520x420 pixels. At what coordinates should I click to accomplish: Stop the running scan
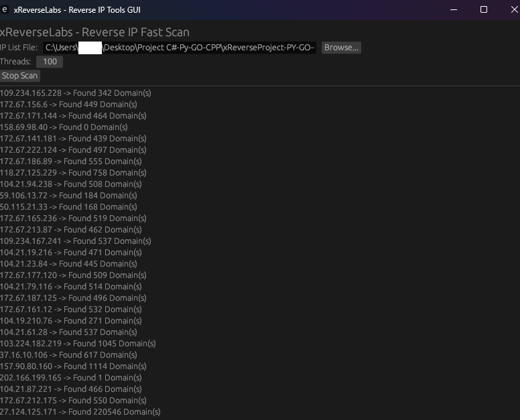(x=20, y=76)
